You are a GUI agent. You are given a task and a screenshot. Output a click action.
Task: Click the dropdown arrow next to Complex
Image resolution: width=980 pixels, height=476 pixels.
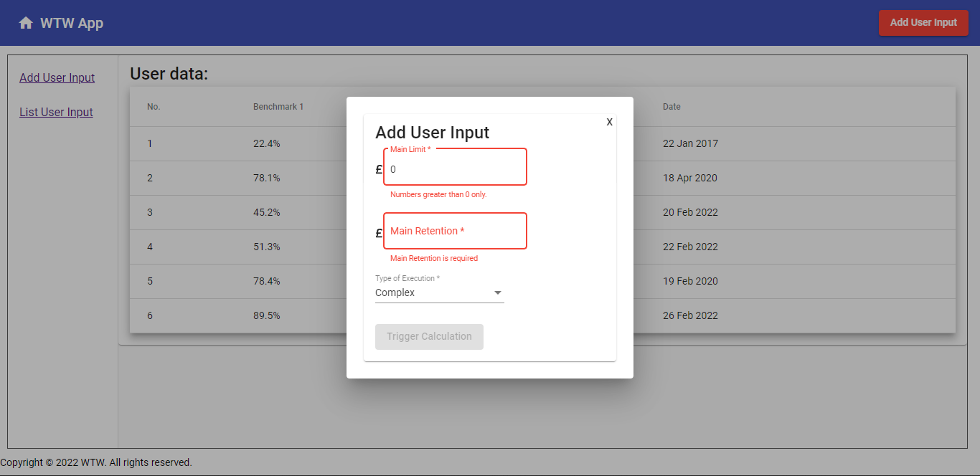click(497, 292)
